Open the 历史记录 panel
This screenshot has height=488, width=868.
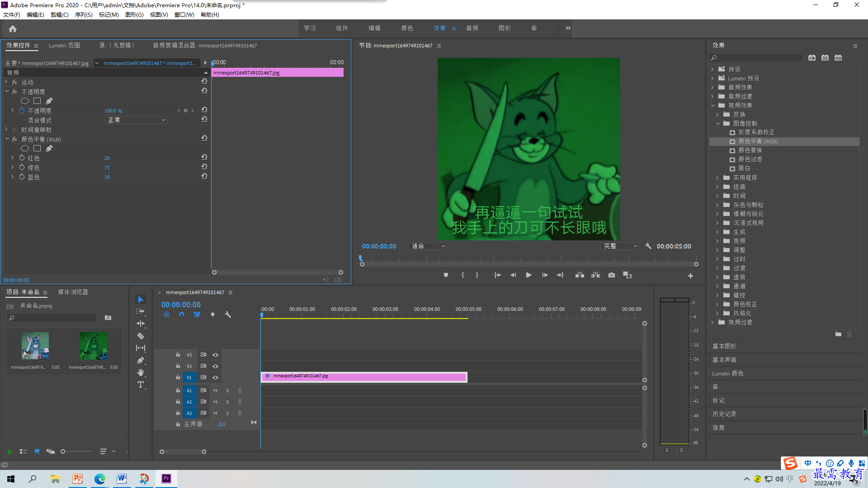point(724,414)
